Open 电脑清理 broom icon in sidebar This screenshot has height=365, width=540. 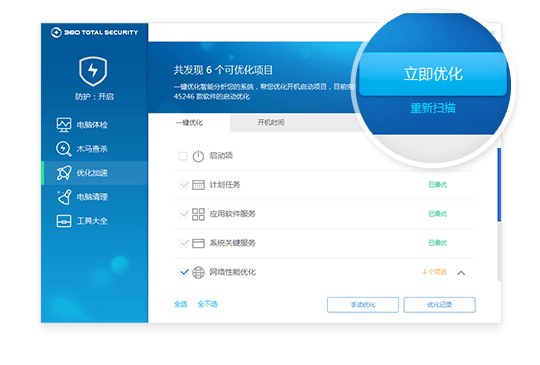[64, 197]
